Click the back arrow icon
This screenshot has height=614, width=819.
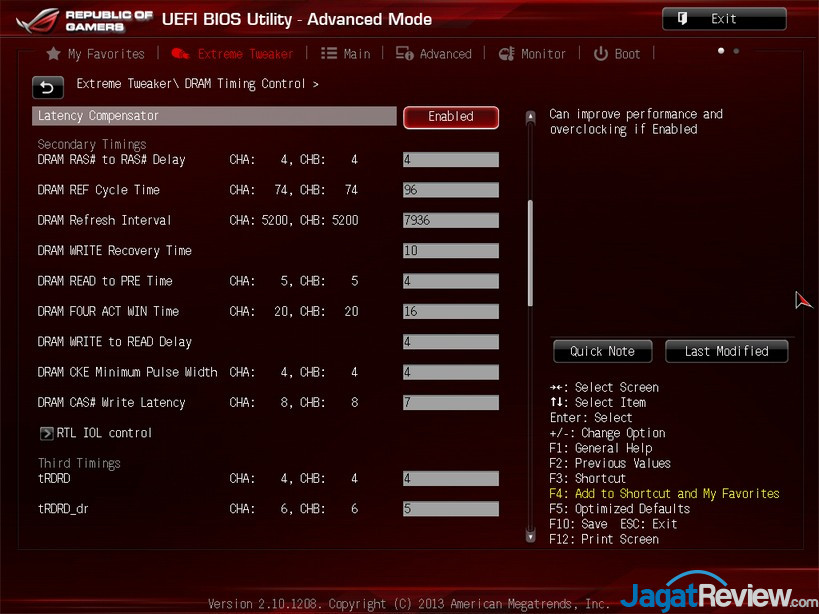(48, 88)
